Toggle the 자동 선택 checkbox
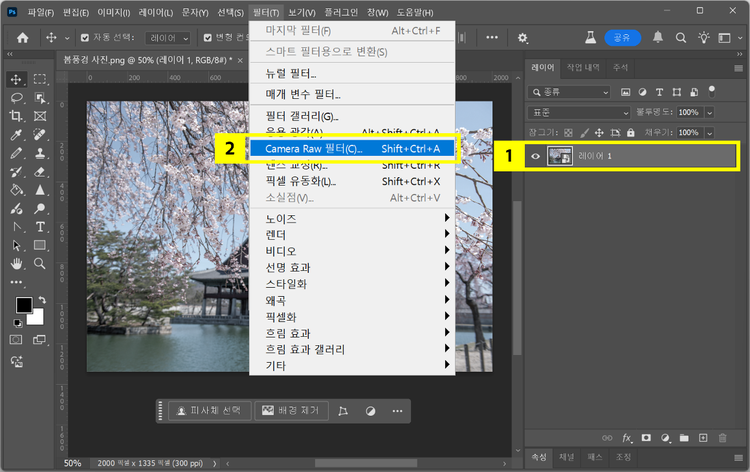The width and height of the screenshot is (750, 472). coord(85,38)
